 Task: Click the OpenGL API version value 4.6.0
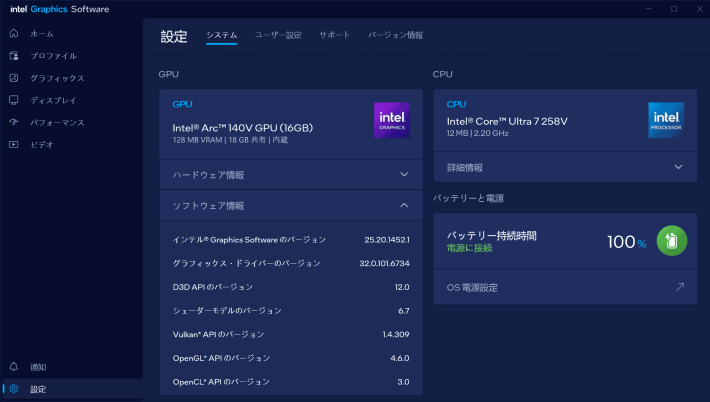400,358
